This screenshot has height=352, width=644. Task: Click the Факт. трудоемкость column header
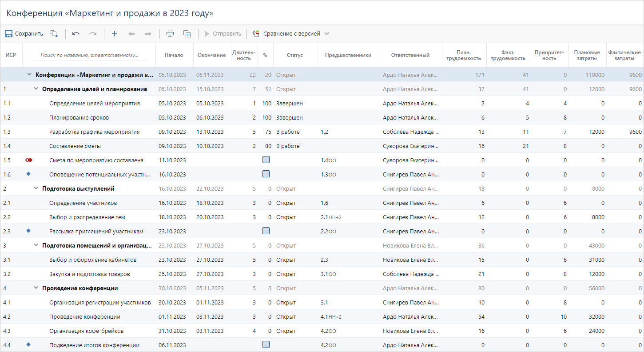point(508,55)
